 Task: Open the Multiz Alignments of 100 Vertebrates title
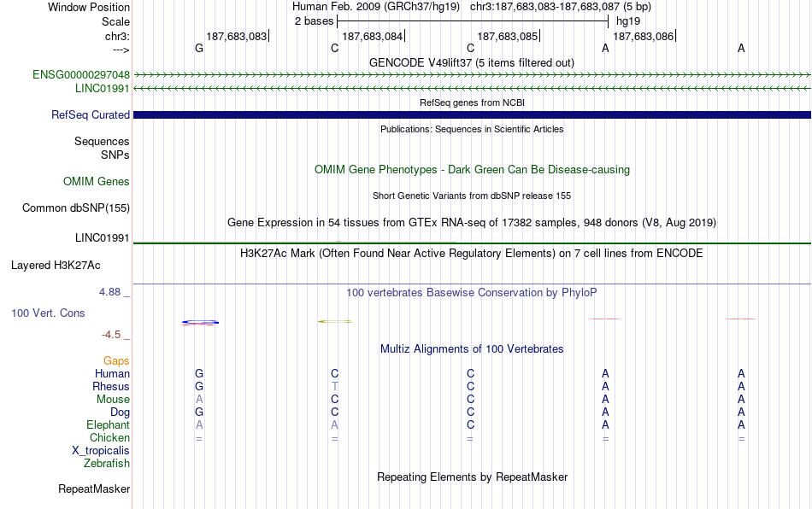click(472, 348)
